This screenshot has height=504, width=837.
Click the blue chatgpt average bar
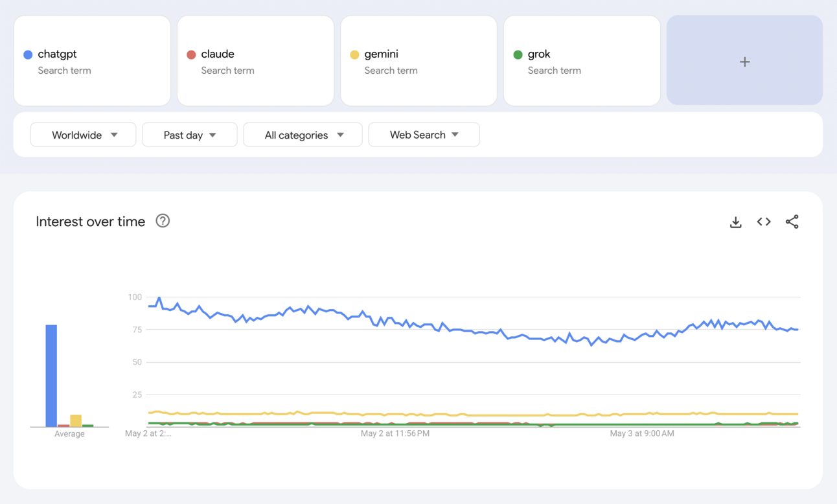coord(51,376)
